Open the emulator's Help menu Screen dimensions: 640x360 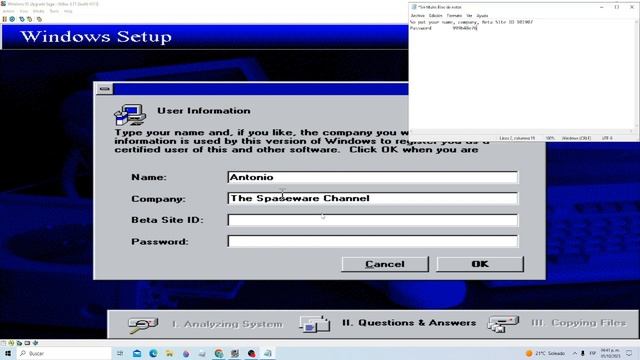pyautogui.click(x=68, y=11)
